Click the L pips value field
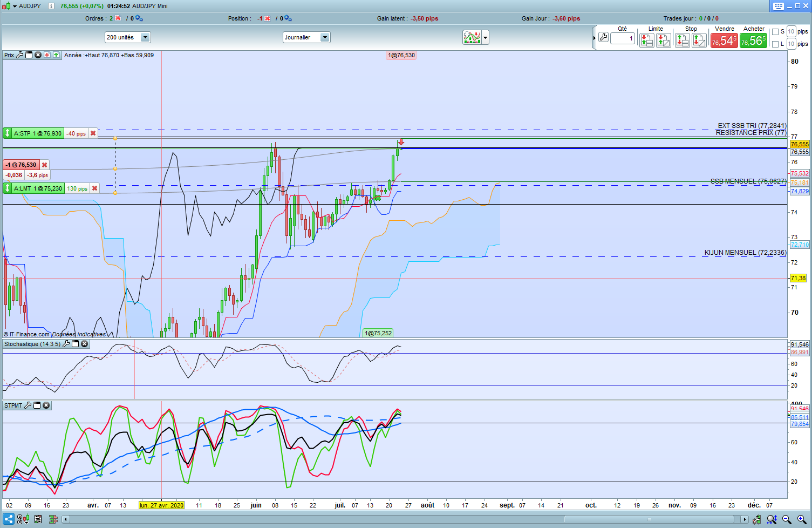The height and width of the screenshot is (528, 812). point(791,44)
